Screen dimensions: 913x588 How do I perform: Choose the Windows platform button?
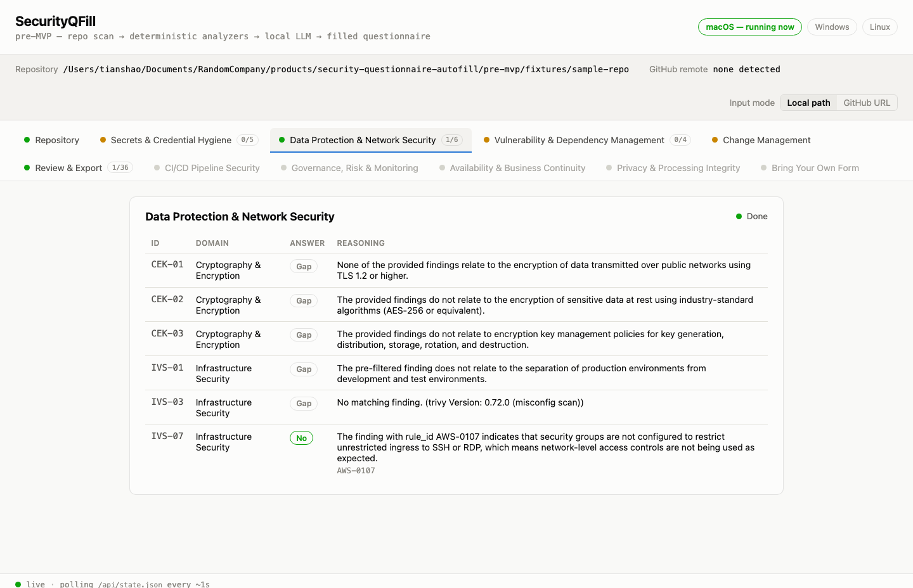coord(832,27)
